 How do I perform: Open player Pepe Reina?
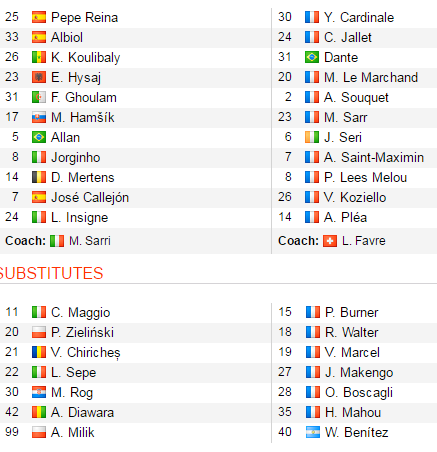(84, 18)
